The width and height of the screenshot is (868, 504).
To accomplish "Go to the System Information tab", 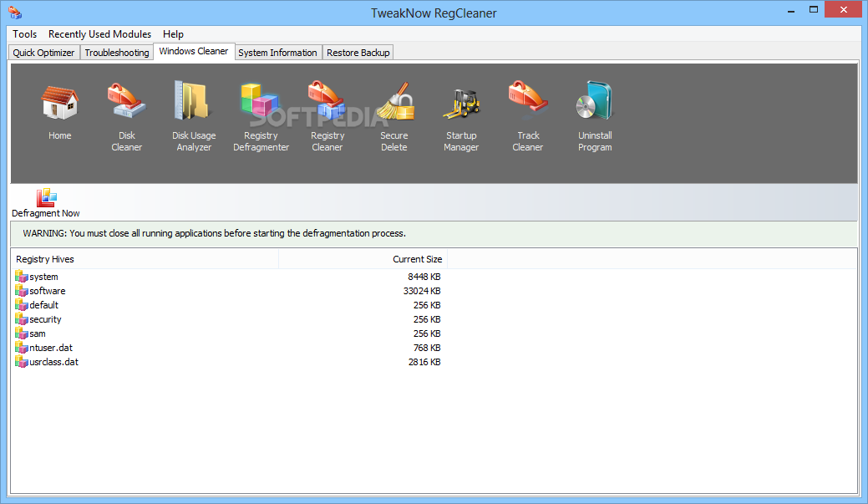I will pos(277,53).
